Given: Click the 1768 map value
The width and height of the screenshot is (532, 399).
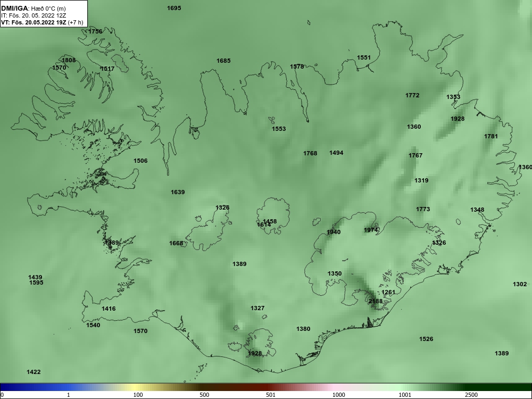Looking at the screenshot, I should tap(310, 153).
